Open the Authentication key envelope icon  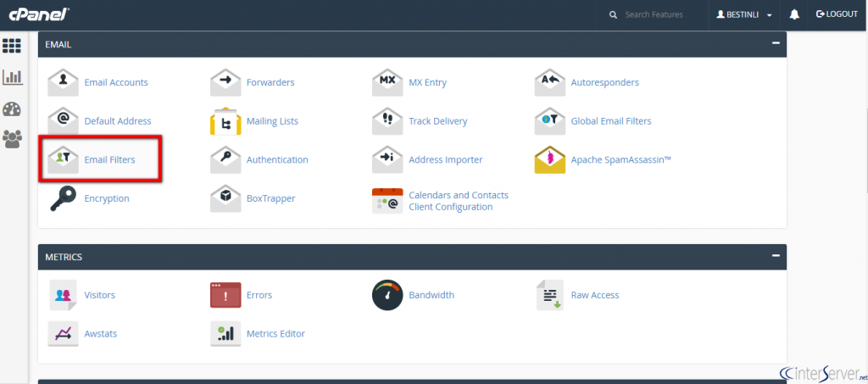(x=225, y=160)
